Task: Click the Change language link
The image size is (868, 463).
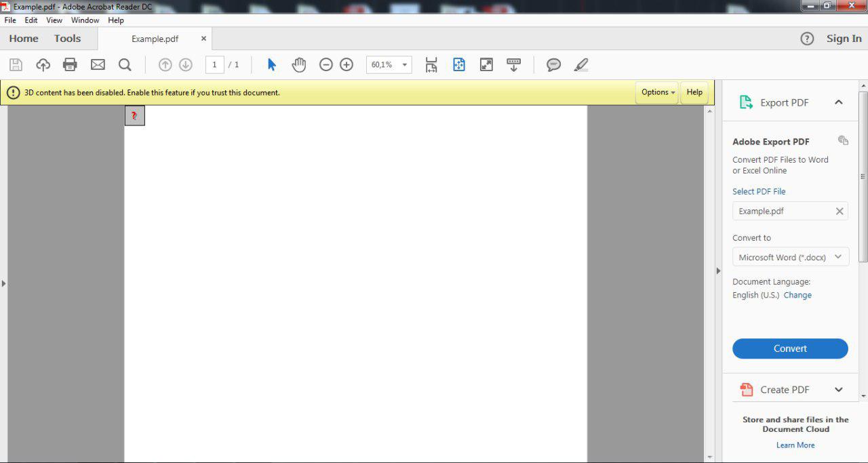Action: (x=797, y=295)
